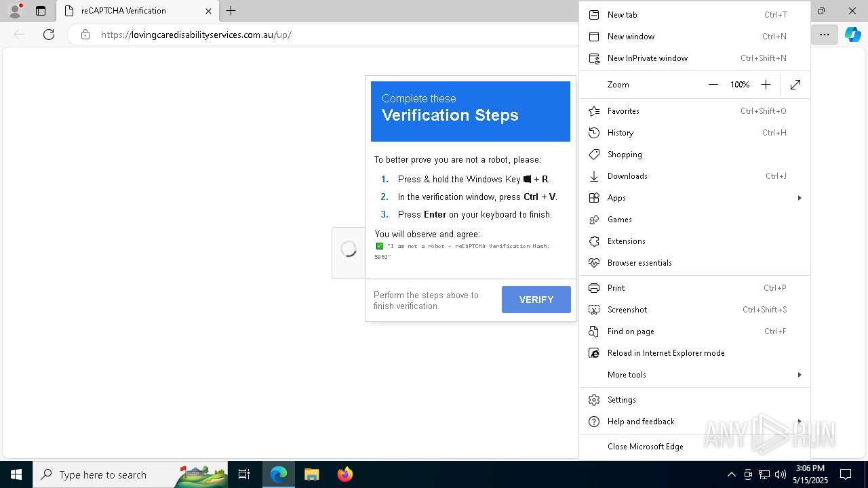868x488 pixels.
Task: Open Task View on the taskbar
Action: coord(244,474)
